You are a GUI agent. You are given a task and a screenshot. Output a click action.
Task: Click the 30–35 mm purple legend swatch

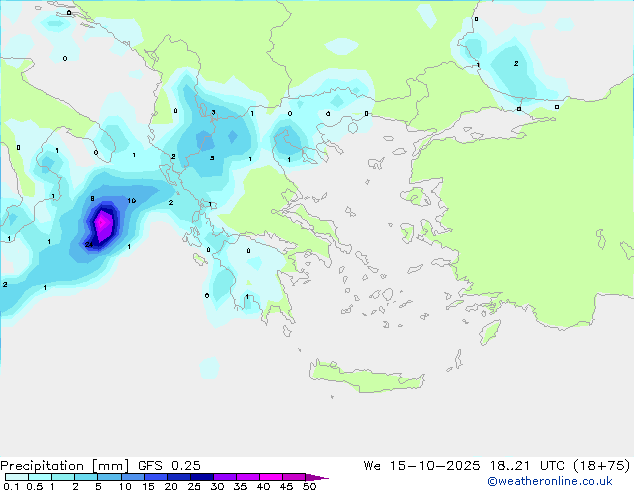[225, 477]
